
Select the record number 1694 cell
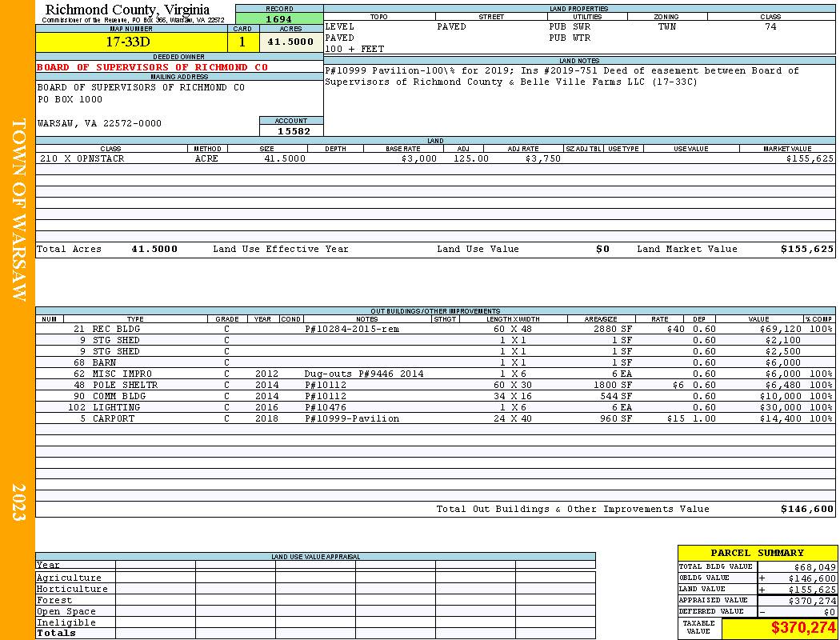[279, 19]
